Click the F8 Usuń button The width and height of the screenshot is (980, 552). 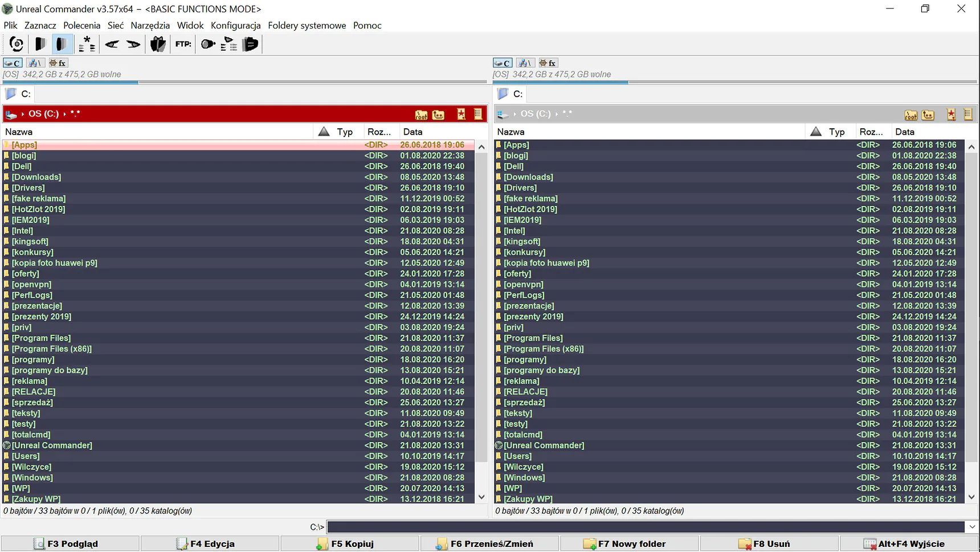[x=769, y=543]
